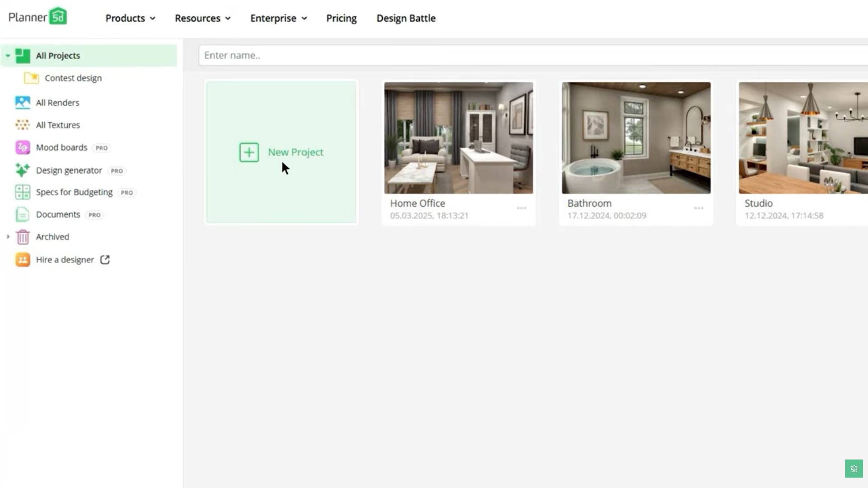Open the Bathroom project thumbnail
868x488 pixels.
point(636,138)
